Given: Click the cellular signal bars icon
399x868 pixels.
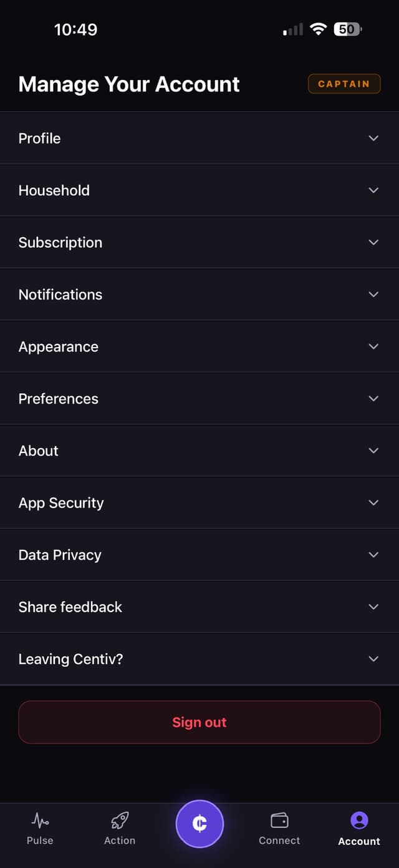Looking at the screenshot, I should (x=291, y=29).
